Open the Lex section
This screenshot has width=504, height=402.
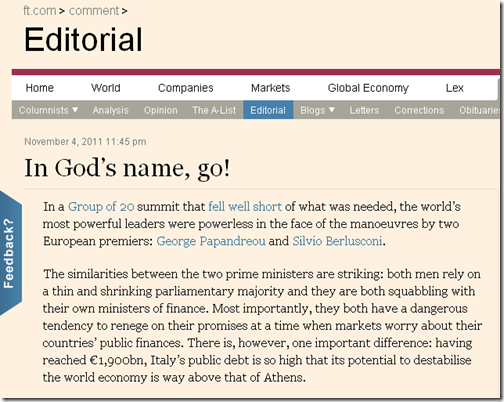[455, 88]
